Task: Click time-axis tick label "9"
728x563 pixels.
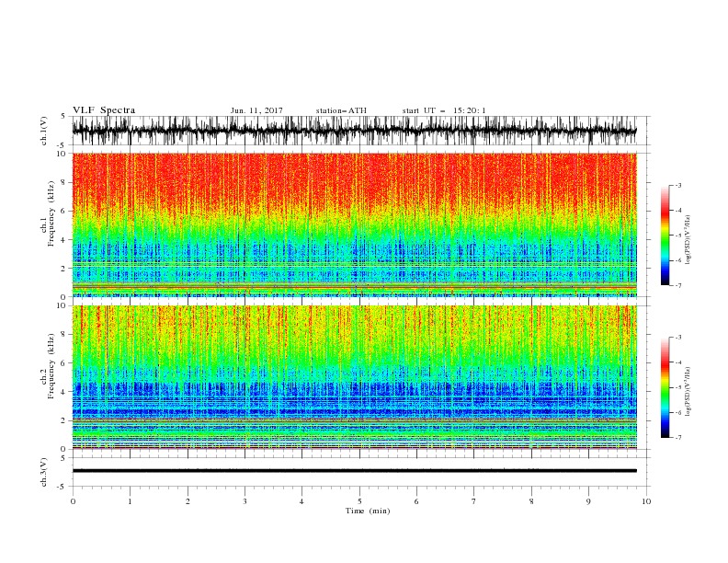Action: (588, 501)
